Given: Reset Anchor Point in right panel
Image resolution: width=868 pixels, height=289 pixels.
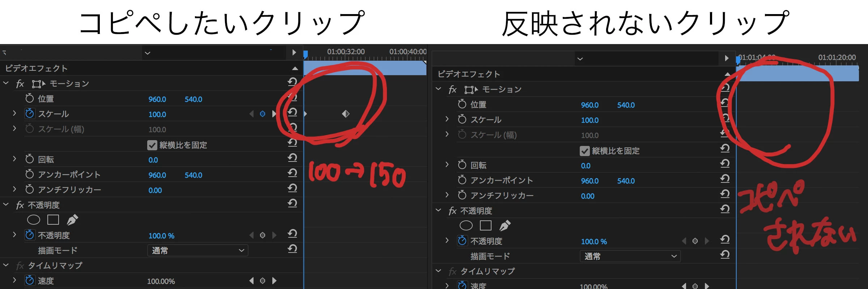Looking at the screenshot, I should tap(725, 179).
